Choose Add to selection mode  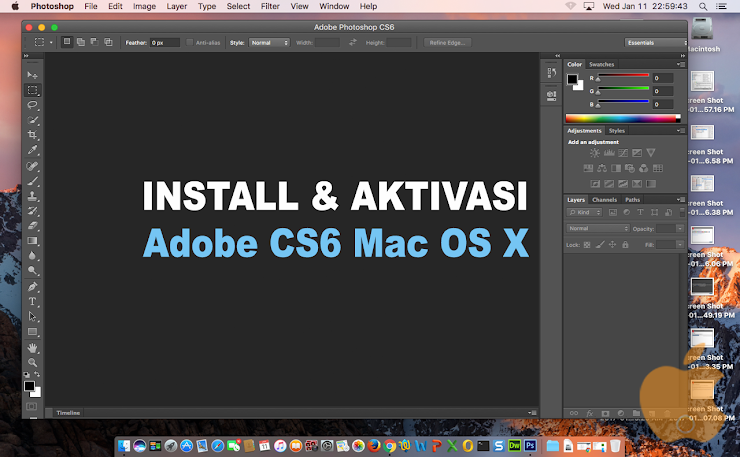click(x=81, y=42)
